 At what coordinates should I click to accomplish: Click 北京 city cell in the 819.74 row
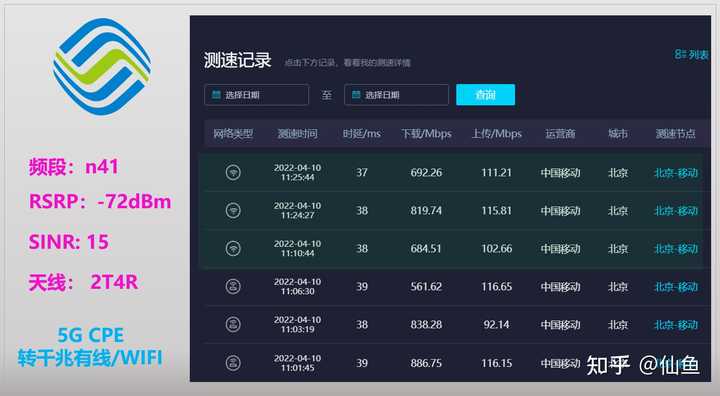618,211
